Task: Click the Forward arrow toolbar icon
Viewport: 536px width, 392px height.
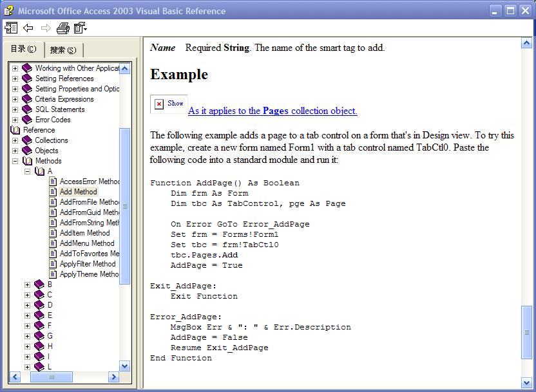Action: click(46, 28)
